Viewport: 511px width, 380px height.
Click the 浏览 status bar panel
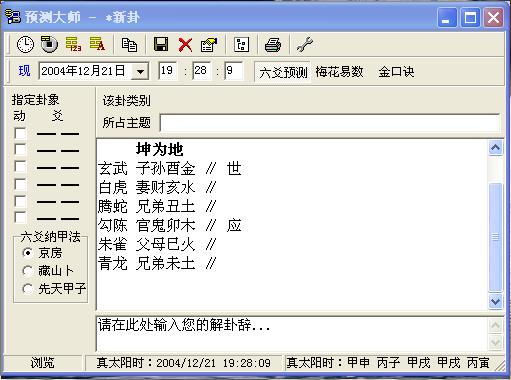[x=42, y=363]
